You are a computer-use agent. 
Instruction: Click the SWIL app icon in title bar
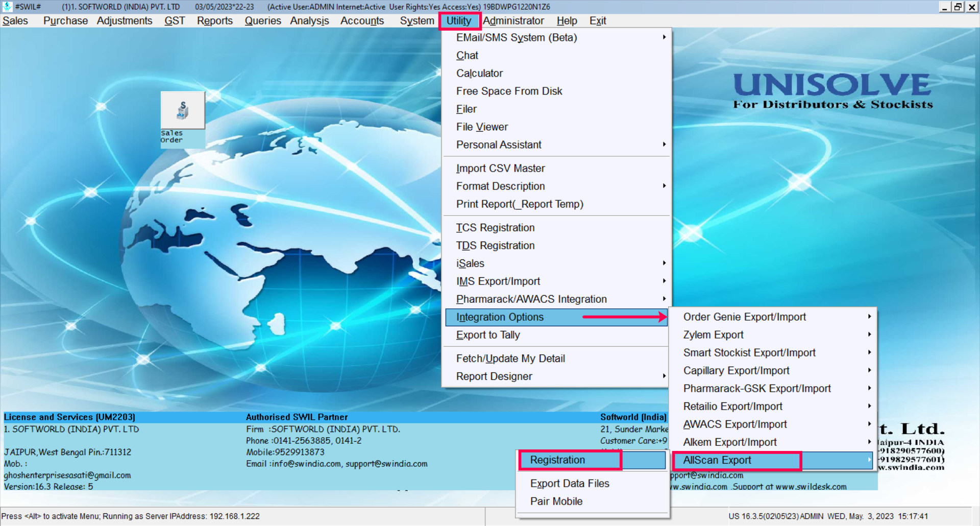coord(7,7)
